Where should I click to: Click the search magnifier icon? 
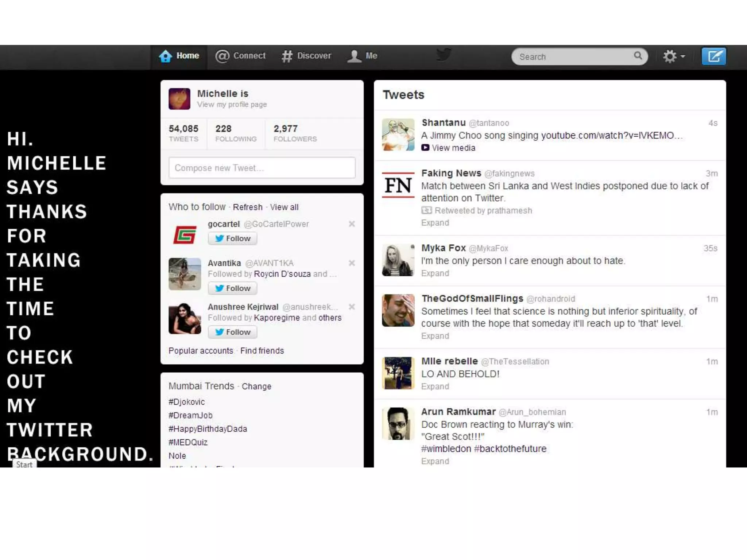point(638,55)
